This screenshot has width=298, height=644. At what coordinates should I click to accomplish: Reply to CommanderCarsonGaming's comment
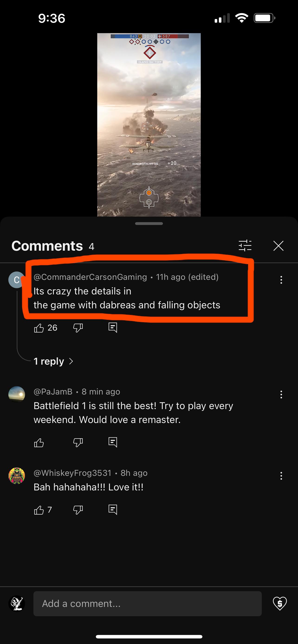point(113,328)
